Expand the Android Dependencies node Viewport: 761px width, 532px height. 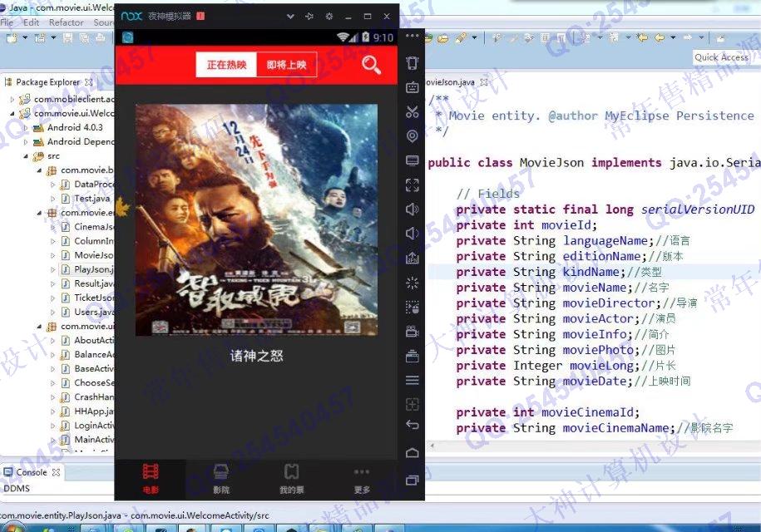pyautogui.click(x=27, y=141)
